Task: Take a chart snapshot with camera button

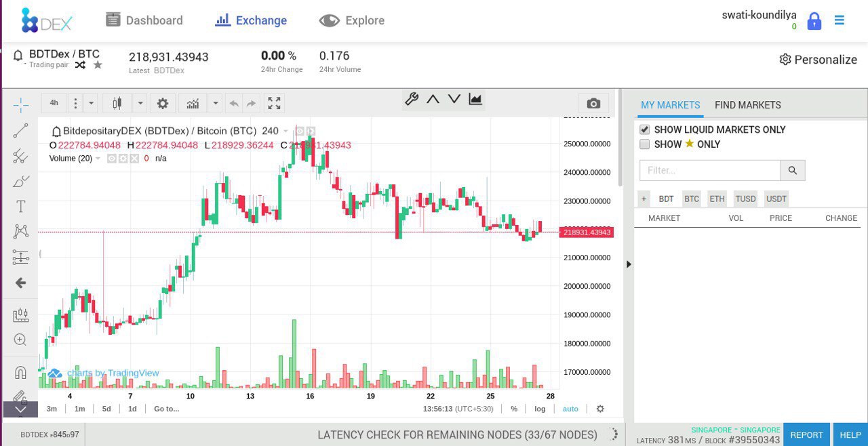Action: 593,103
